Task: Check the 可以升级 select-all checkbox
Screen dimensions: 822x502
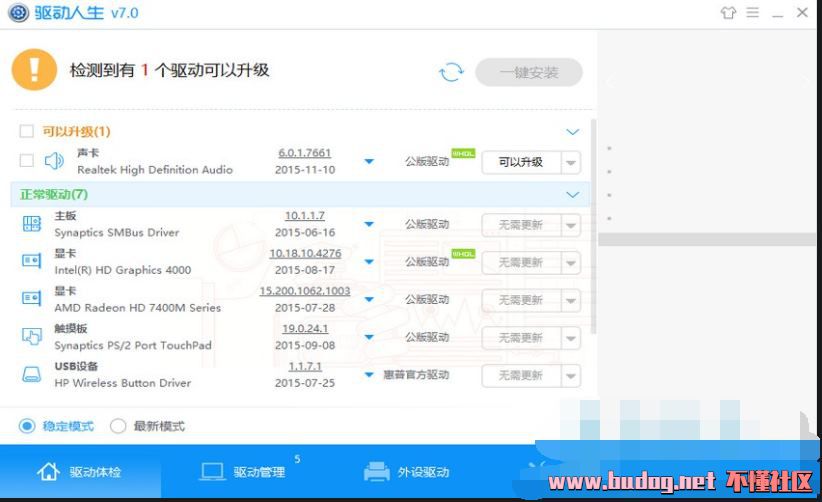Action: tap(26, 131)
